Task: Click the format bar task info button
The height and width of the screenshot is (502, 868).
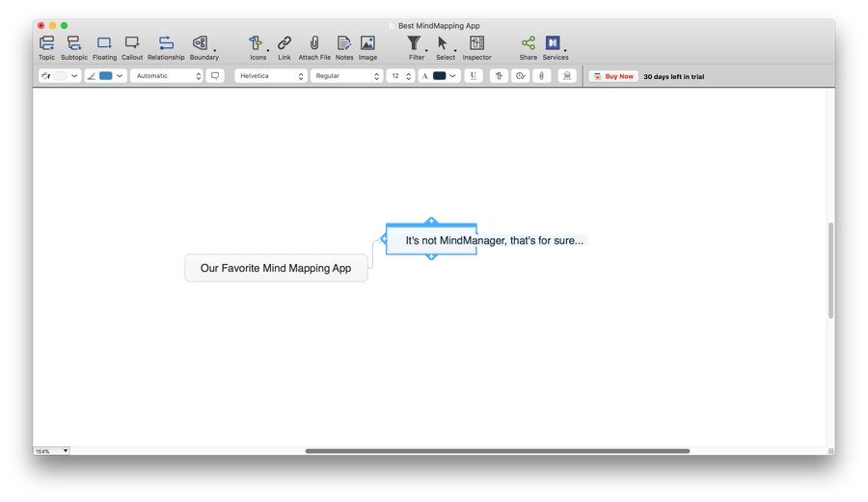Action: click(521, 76)
